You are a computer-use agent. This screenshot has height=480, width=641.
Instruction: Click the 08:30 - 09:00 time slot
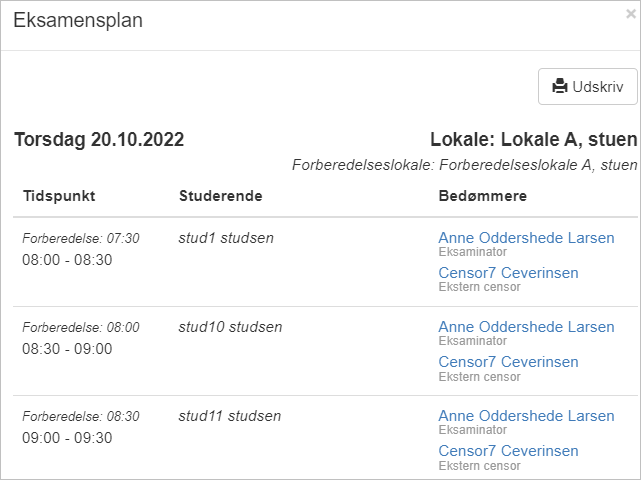(x=67, y=349)
